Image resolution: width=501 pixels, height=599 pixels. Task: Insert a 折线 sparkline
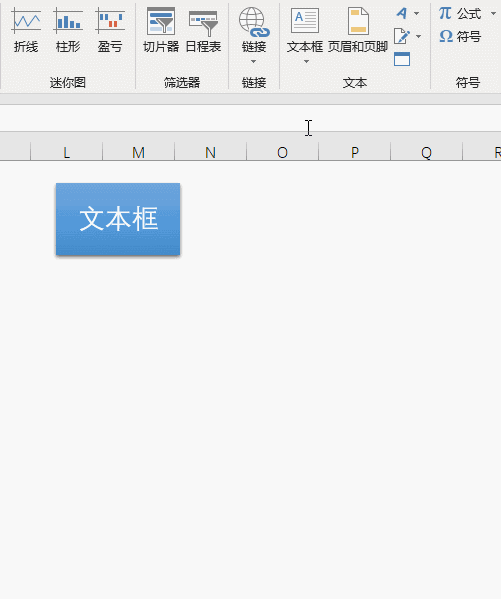click(26, 31)
